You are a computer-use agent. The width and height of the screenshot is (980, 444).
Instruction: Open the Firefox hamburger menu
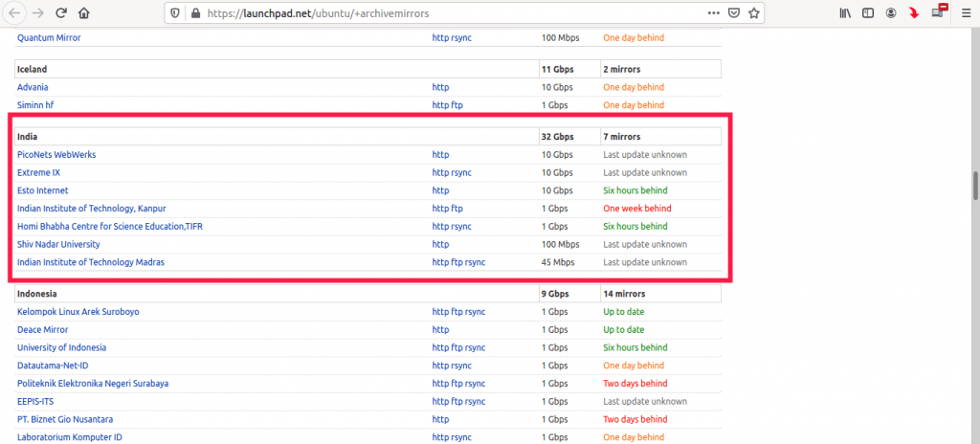966,13
